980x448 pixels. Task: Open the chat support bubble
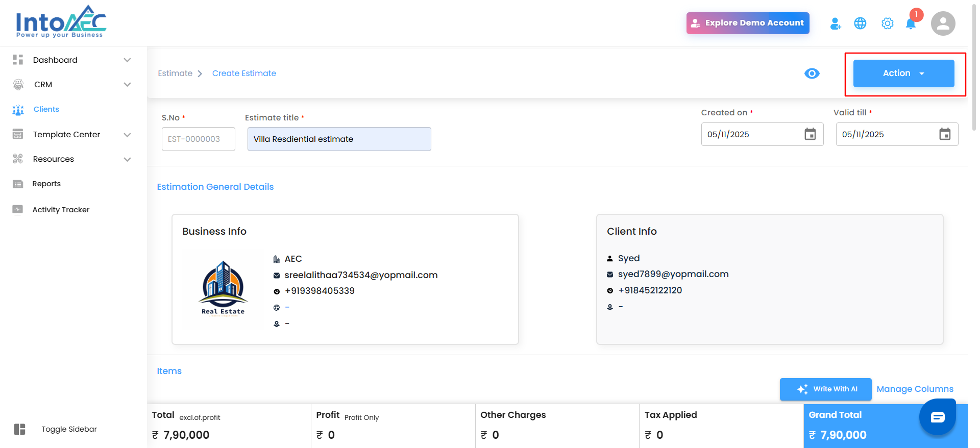click(x=937, y=417)
